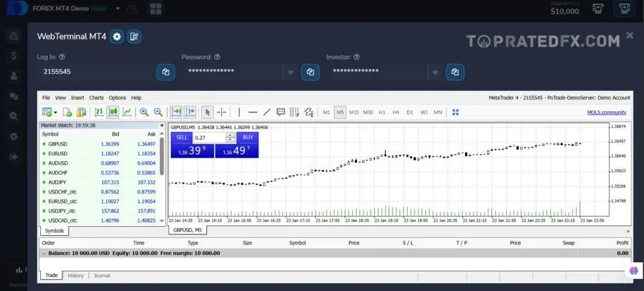Collapse the Balance row expander
The height and width of the screenshot is (291, 644).
pos(43,253)
